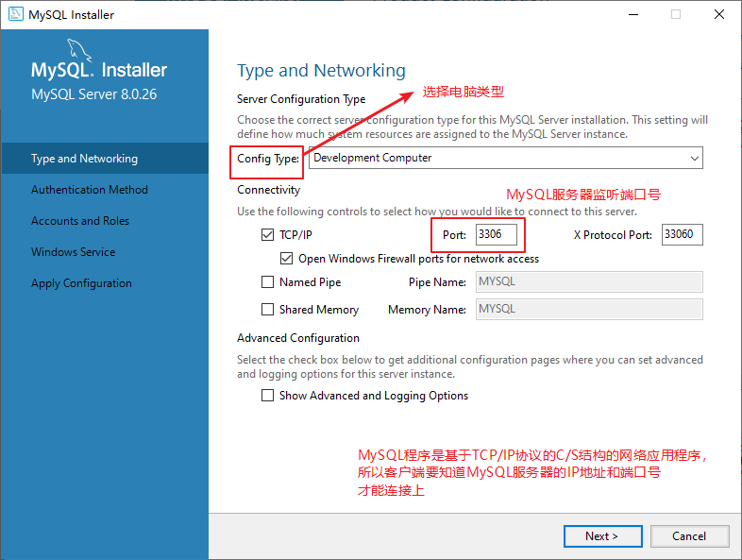Click the Port field showing 3306
The image size is (742, 560).
tap(496, 235)
